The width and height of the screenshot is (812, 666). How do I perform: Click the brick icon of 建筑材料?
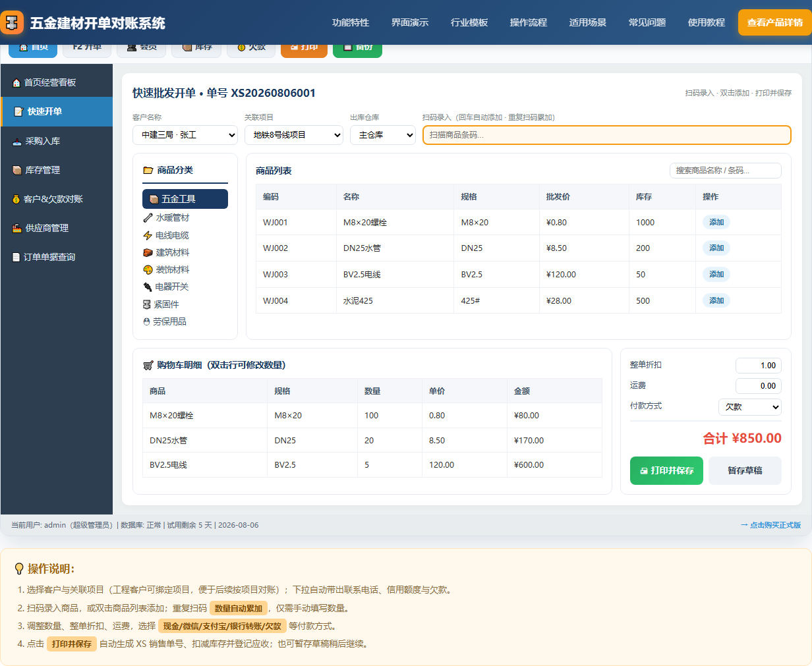(x=148, y=253)
